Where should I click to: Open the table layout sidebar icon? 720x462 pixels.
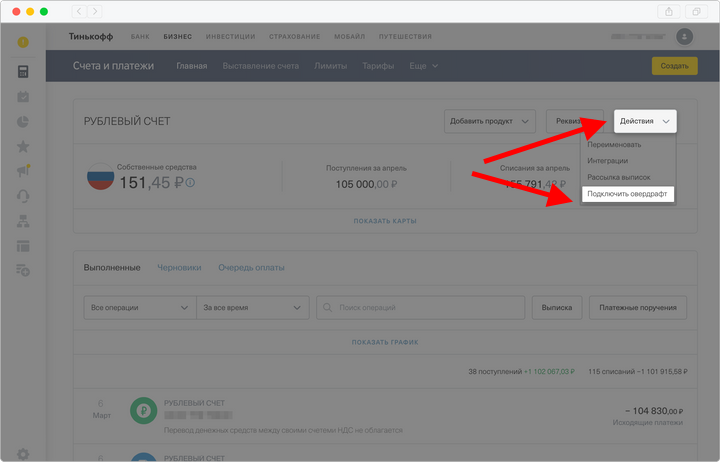point(23,246)
